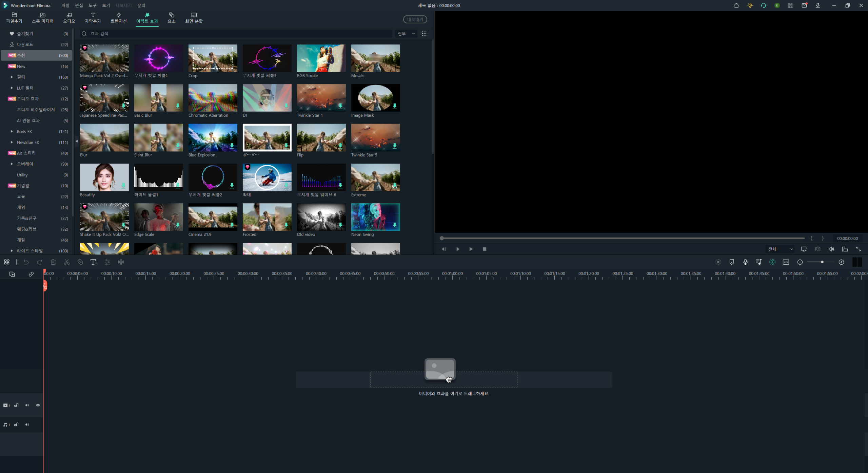Open the cloud icon in title bar

[736, 5]
